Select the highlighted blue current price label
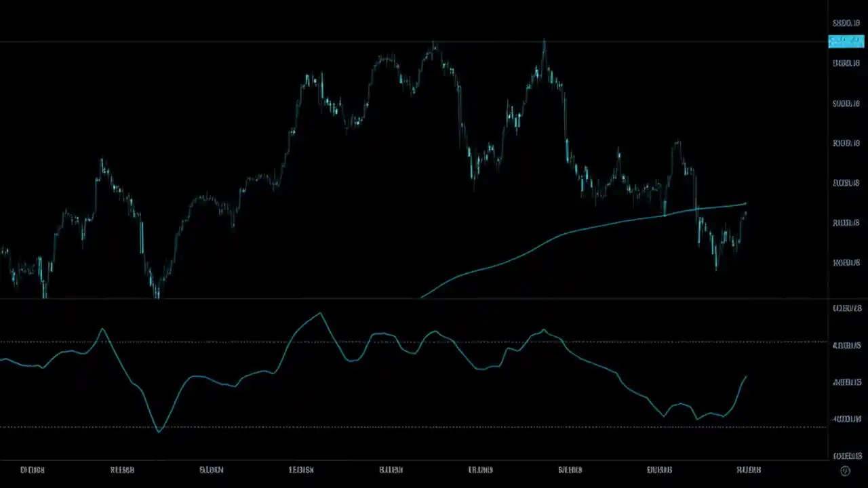Image resolution: width=868 pixels, height=488 pixels. [x=846, y=41]
